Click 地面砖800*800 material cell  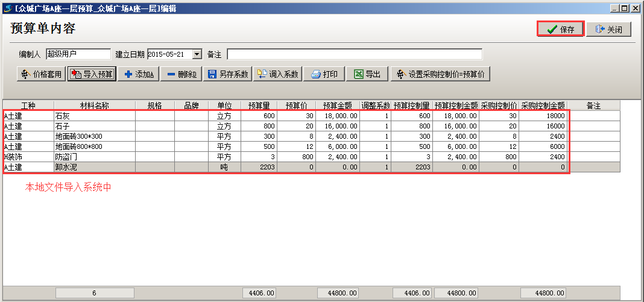94,146
